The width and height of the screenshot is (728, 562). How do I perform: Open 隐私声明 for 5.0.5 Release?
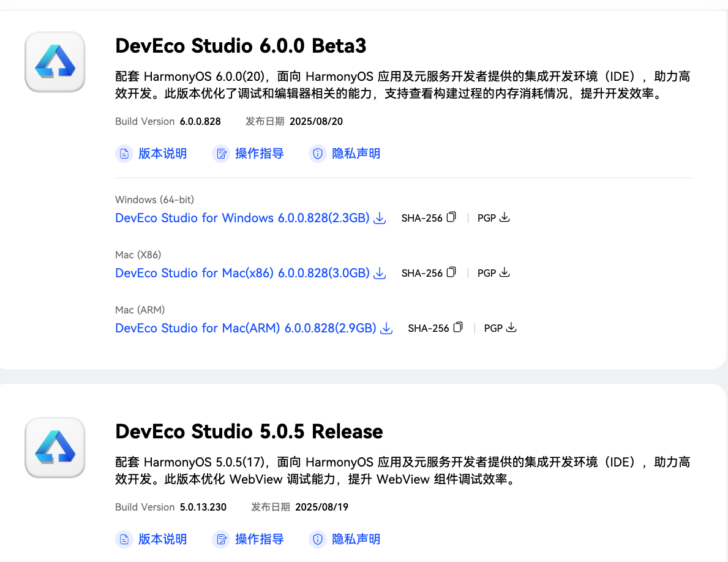click(x=356, y=539)
